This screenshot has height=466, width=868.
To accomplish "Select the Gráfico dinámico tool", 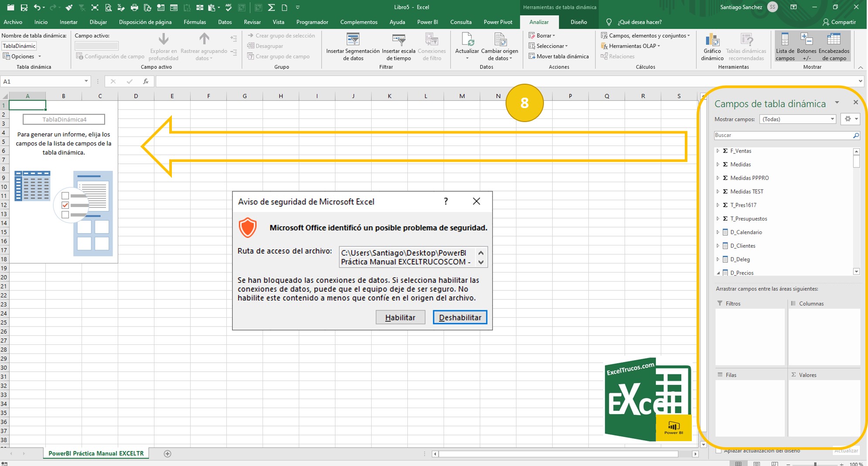I will click(x=712, y=46).
